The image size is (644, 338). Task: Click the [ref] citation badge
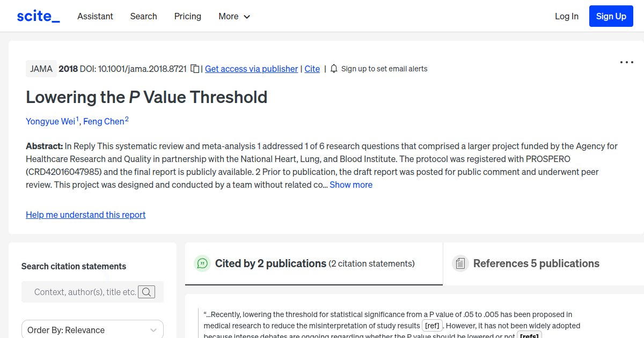tap(432, 325)
